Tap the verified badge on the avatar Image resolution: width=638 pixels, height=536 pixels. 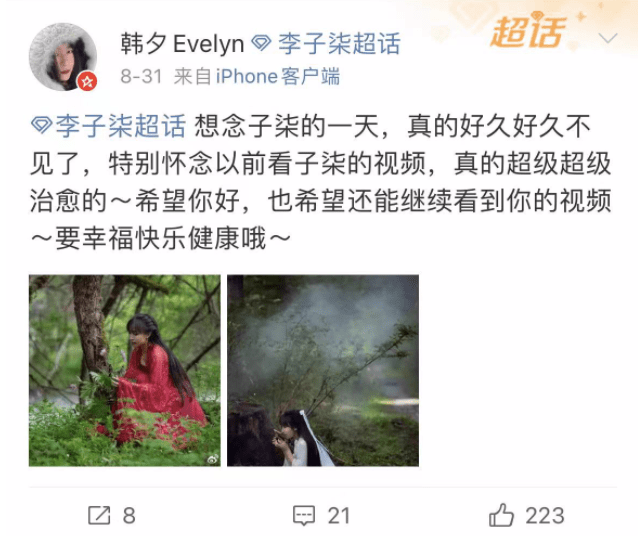[x=87, y=81]
